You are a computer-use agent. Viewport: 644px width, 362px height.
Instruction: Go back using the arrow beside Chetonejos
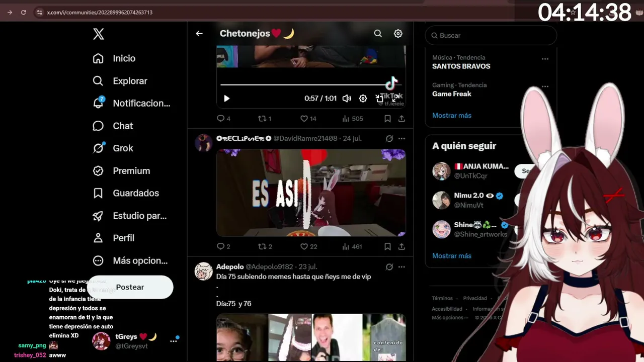(199, 34)
